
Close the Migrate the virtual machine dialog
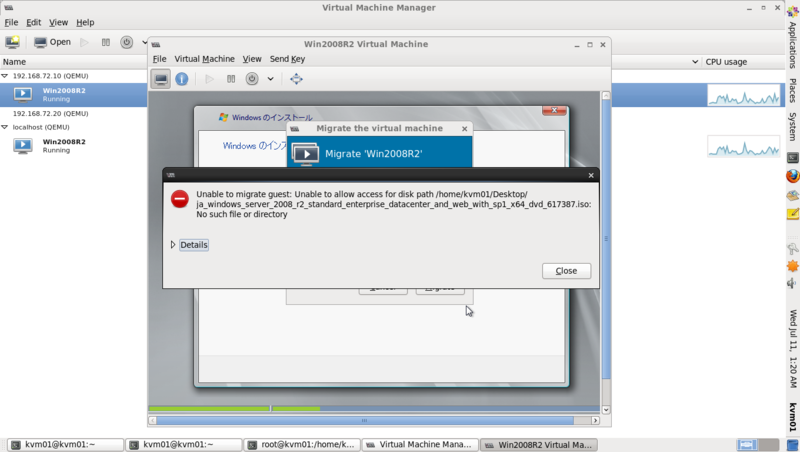coord(464,129)
